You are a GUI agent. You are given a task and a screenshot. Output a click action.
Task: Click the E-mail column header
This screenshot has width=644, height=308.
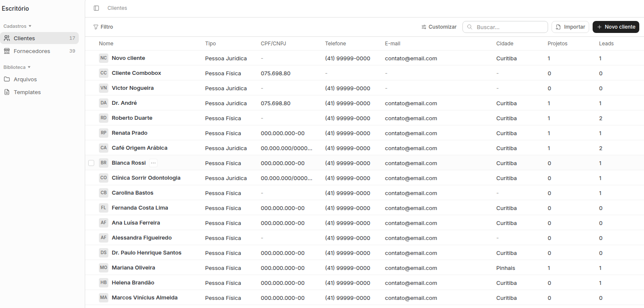(x=393, y=44)
